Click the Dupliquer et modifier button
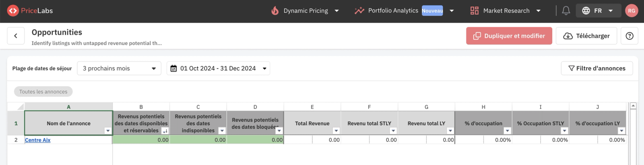Image resolution: width=644 pixels, height=165 pixels. point(509,36)
